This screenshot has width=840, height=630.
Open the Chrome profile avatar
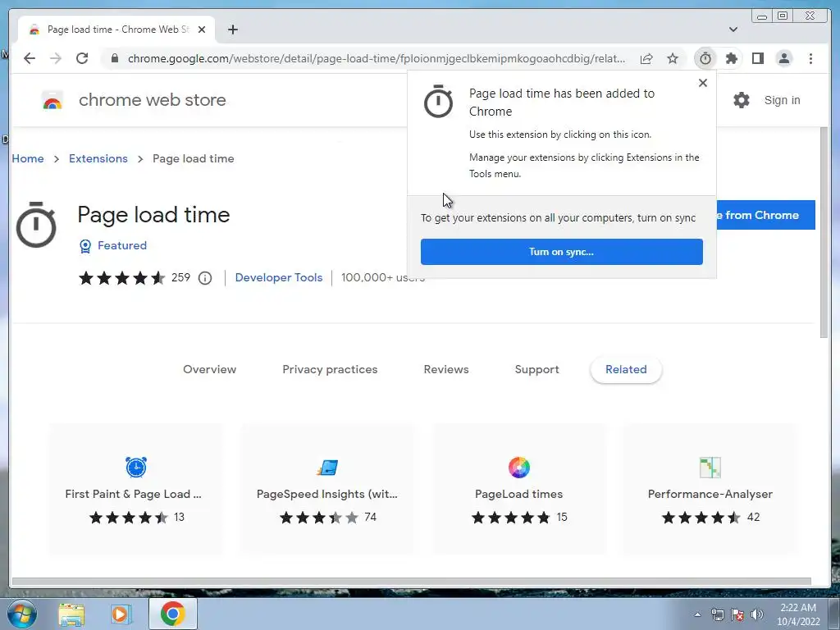coord(784,58)
